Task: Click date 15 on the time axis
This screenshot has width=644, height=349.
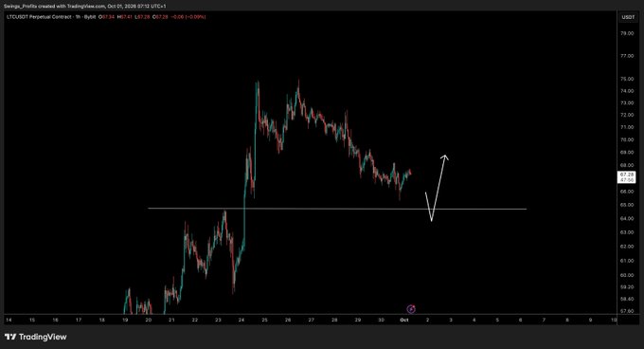Action: pos(32,320)
